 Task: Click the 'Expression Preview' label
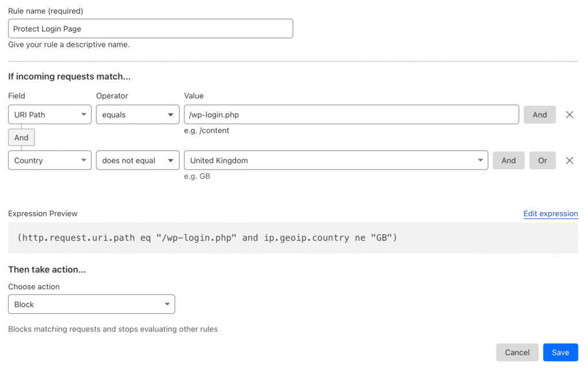(42, 213)
